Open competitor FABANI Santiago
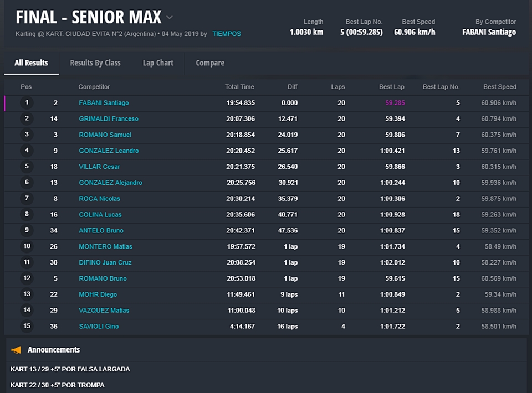This screenshot has height=393, width=532. click(x=104, y=103)
